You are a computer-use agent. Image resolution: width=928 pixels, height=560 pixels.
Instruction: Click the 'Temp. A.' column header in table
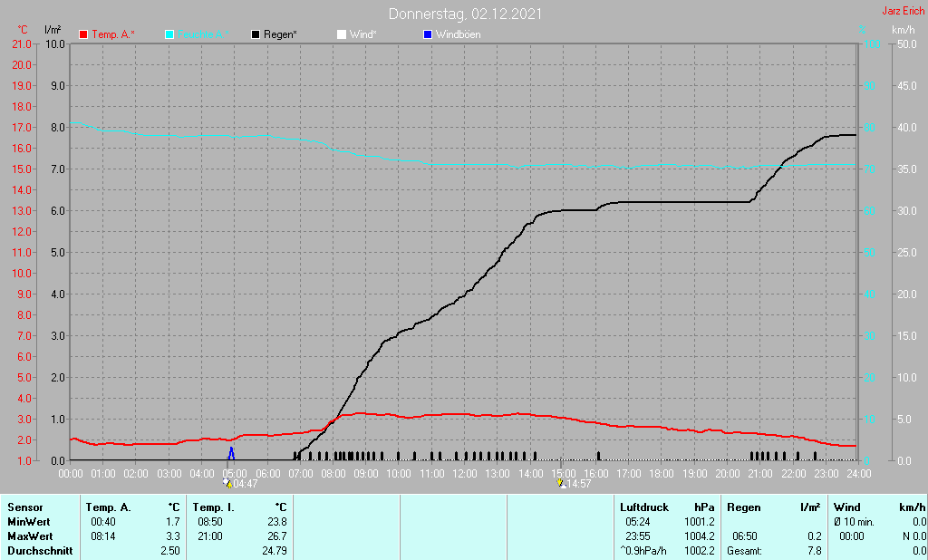pyautogui.click(x=109, y=507)
